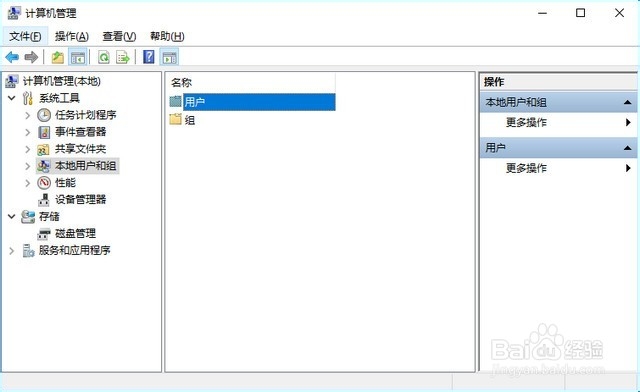Select the 用户 row in the list
This screenshot has height=392, width=640.
pos(252,102)
